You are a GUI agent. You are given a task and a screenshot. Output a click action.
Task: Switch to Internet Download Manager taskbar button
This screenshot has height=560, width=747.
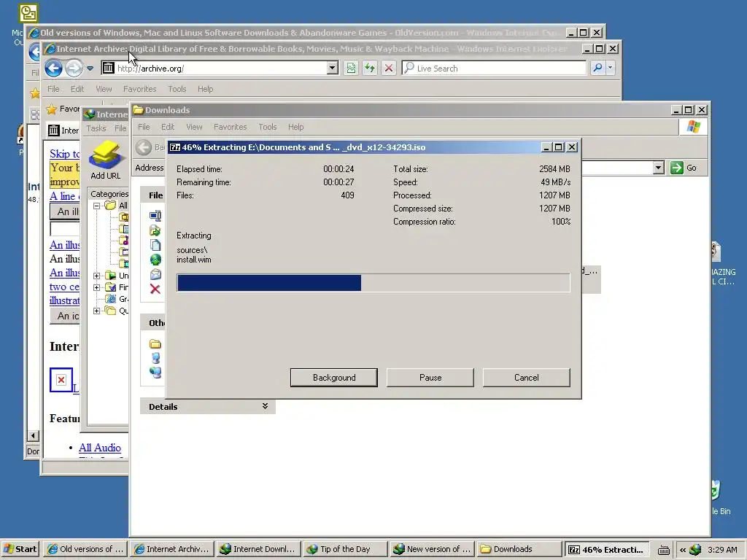tap(258, 549)
